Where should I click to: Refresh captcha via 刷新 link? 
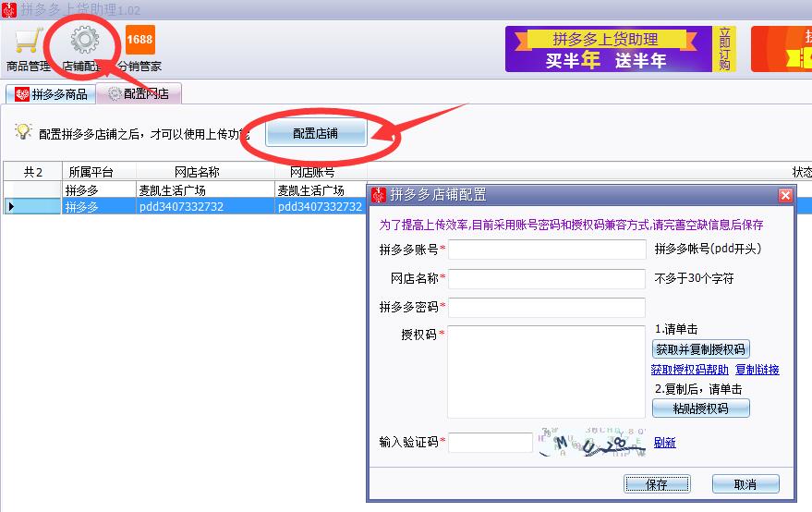[664, 443]
